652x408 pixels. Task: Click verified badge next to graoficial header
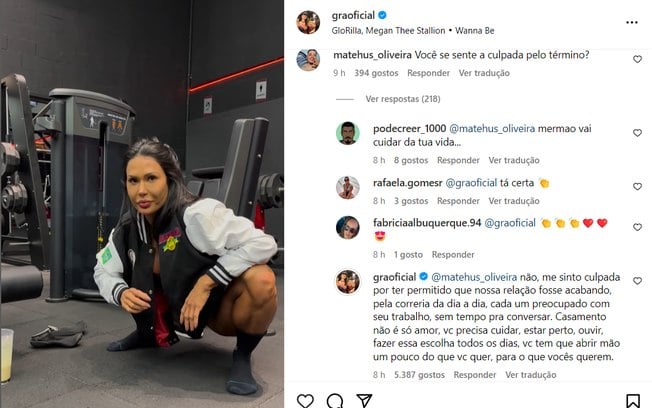pyautogui.click(x=382, y=15)
